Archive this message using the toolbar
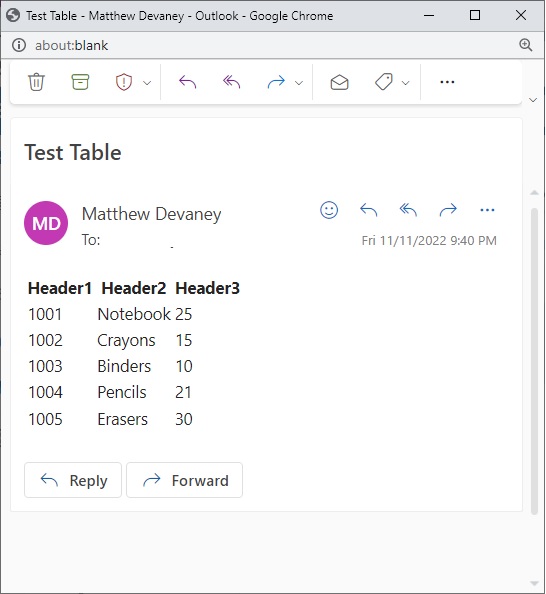The height and width of the screenshot is (594, 546). [80, 82]
